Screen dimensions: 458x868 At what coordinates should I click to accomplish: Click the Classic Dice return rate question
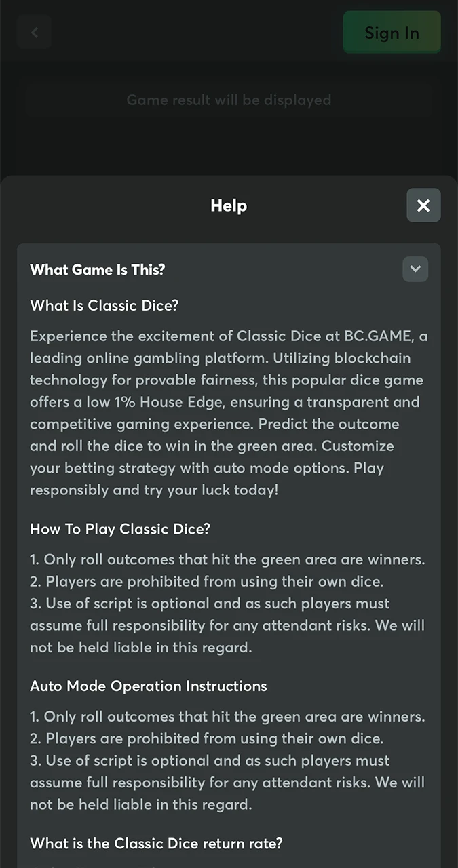pos(156,843)
